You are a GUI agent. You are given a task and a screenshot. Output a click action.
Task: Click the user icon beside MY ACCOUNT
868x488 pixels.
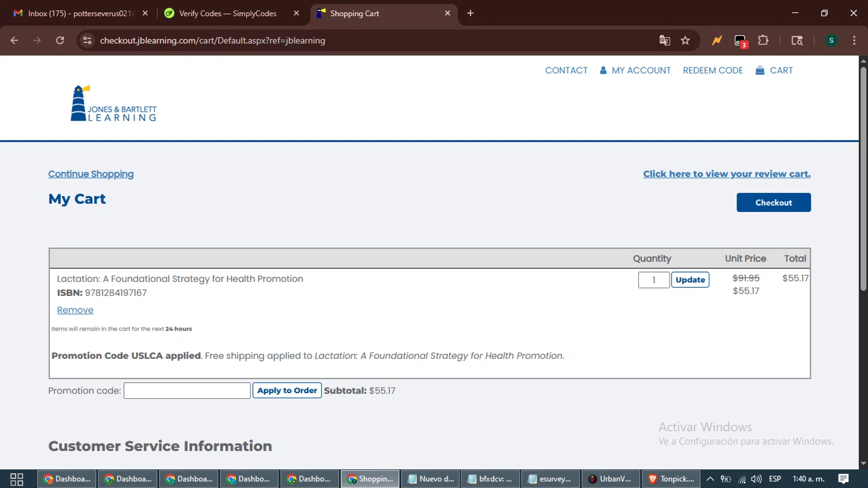click(x=603, y=70)
